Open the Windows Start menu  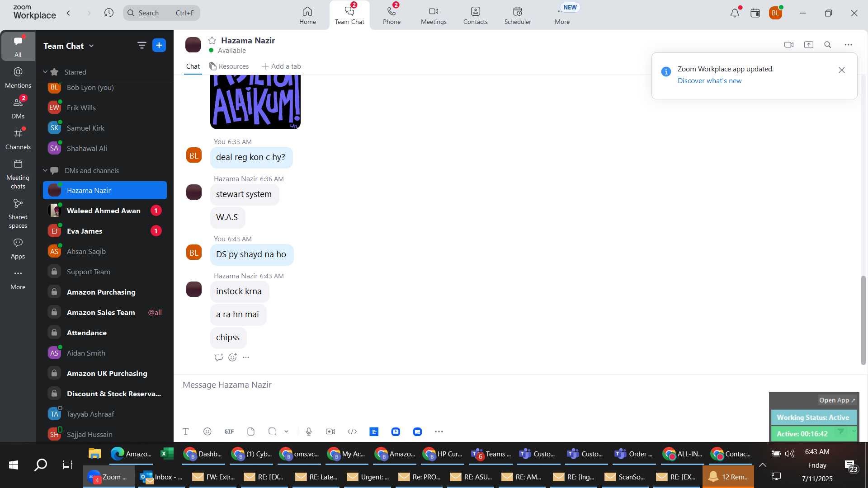14,465
